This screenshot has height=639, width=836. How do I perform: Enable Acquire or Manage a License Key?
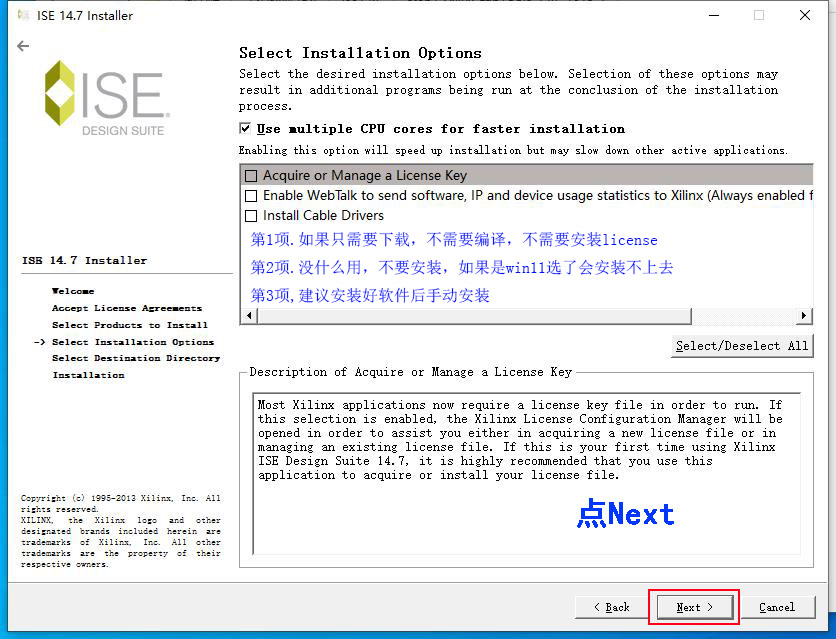251,176
